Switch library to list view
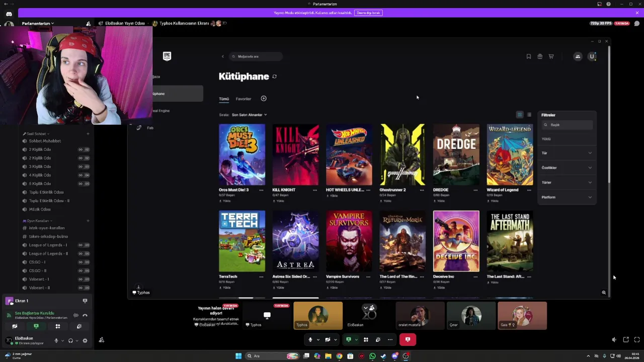644x362 pixels. (x=529, y=115)
